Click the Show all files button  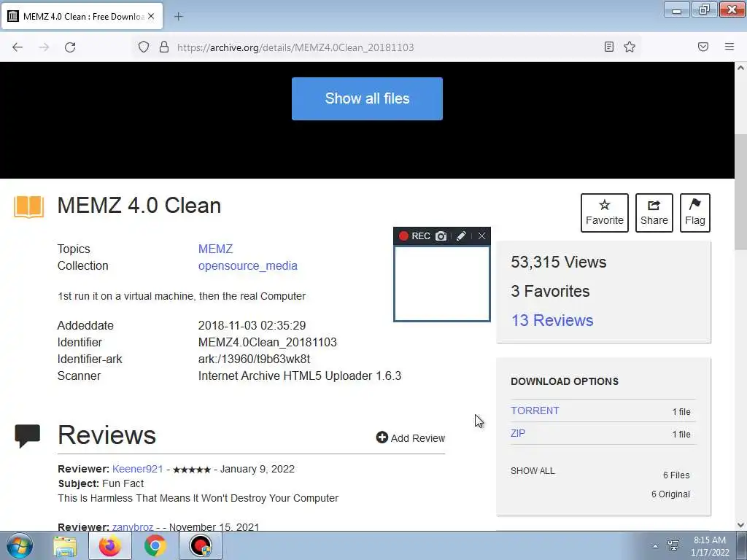pos(368,98)
